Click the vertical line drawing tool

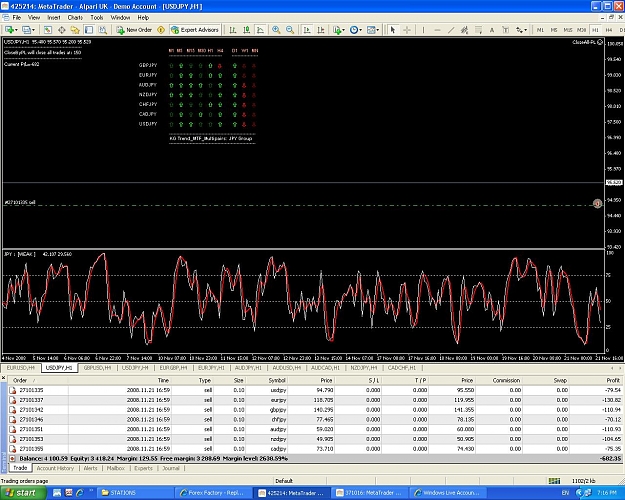coord(423,30)
